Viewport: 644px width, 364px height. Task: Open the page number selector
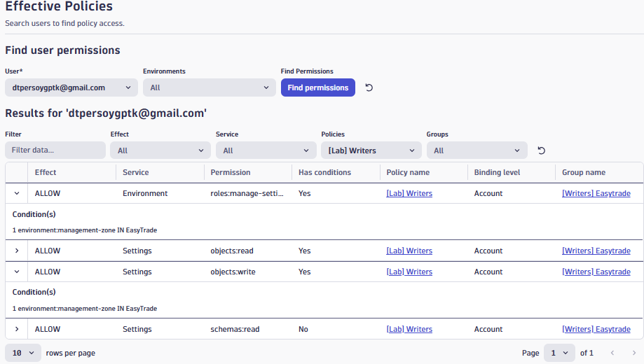(x=559, y=353)
